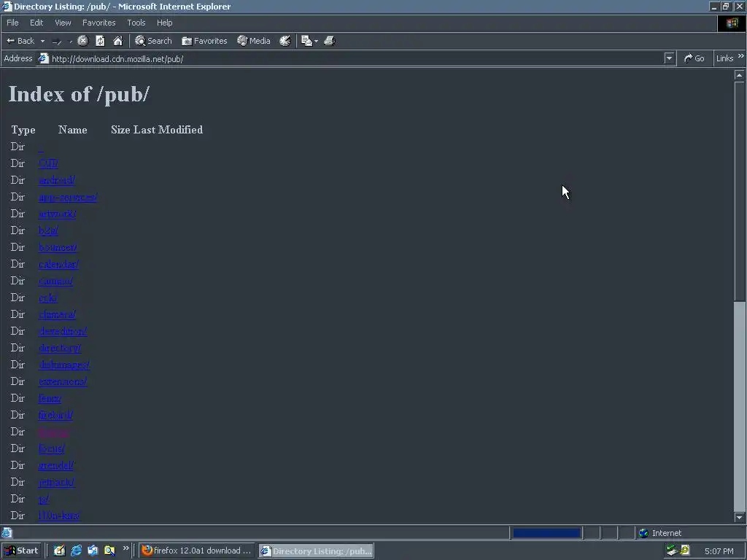Open the OJI/ directory link
The height and width of the screenshot is (560, 747).
(x=48, y=163)
